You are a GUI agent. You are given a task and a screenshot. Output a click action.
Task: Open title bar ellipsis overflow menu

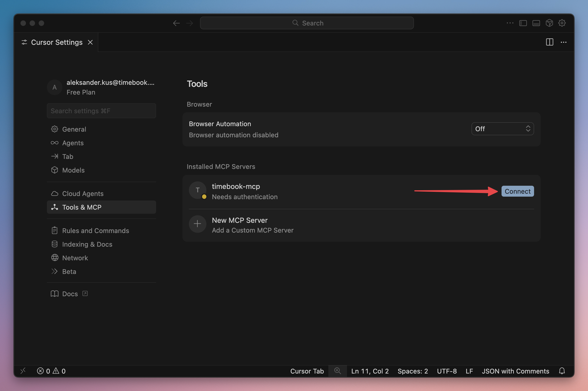(x=510, y=23)
